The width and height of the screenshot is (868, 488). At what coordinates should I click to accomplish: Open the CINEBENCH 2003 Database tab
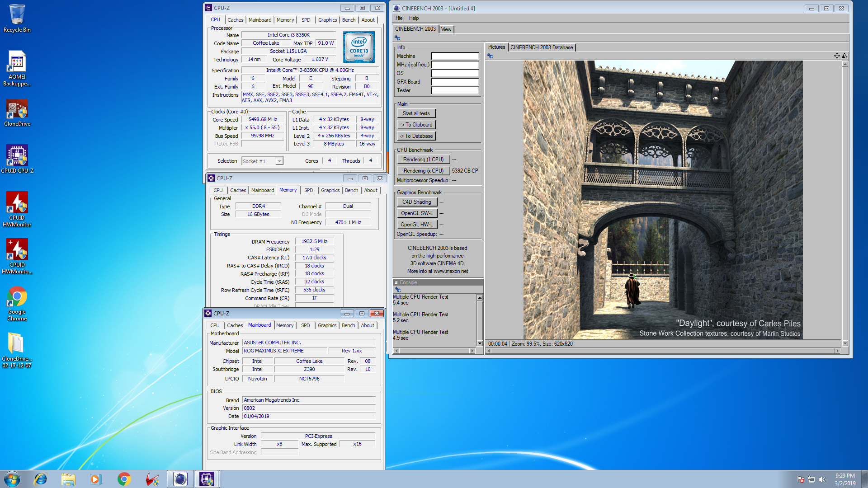pyautogui.click(x=542, y=47)
